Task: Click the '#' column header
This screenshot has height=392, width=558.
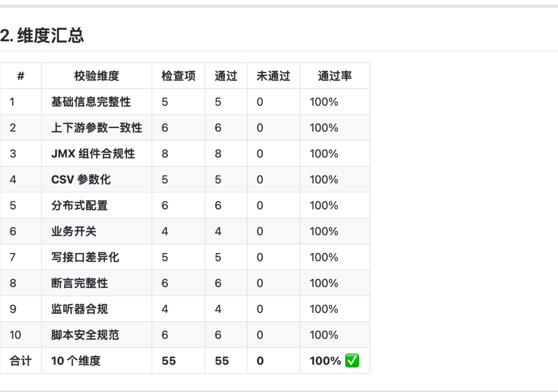Action: click(x=21, y=76)
